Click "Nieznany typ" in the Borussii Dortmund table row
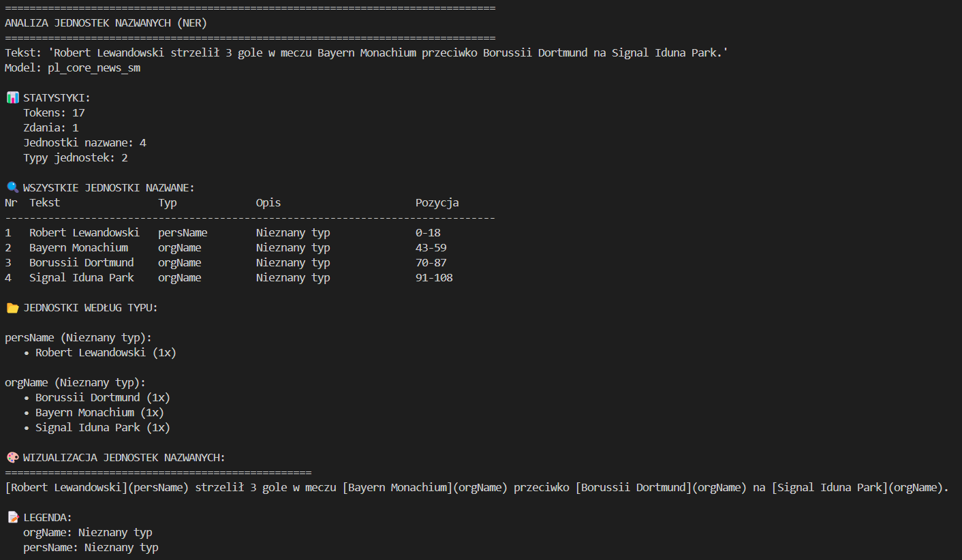962x560 pixels. [x=293, y=263]
